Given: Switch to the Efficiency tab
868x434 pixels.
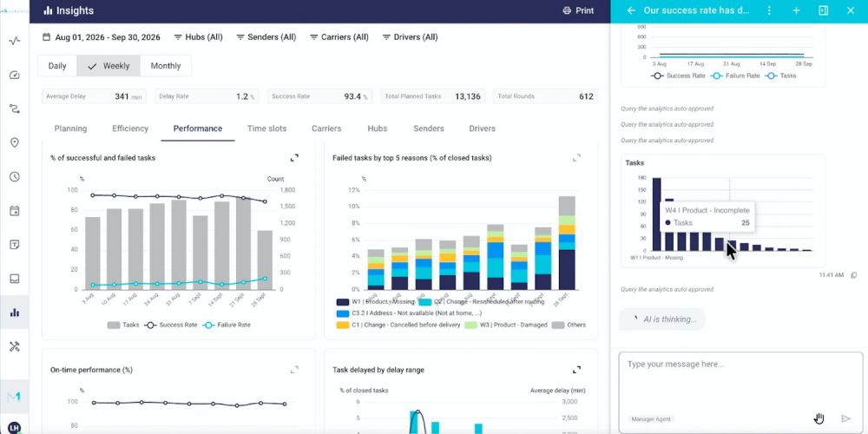Looking at the screenshot, I should coord(130,128).
